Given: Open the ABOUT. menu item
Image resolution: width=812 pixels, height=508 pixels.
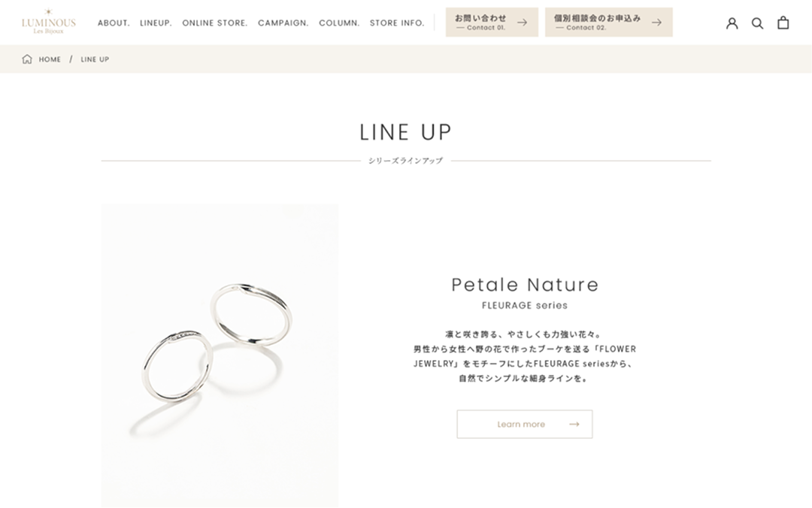Looking at the screenshot, I should pos(114,23).
